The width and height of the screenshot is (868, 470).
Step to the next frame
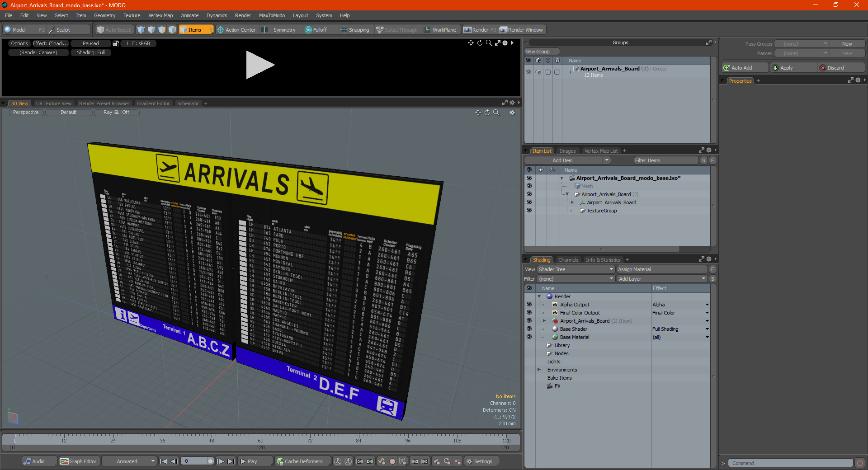click(x=220, y=461)
